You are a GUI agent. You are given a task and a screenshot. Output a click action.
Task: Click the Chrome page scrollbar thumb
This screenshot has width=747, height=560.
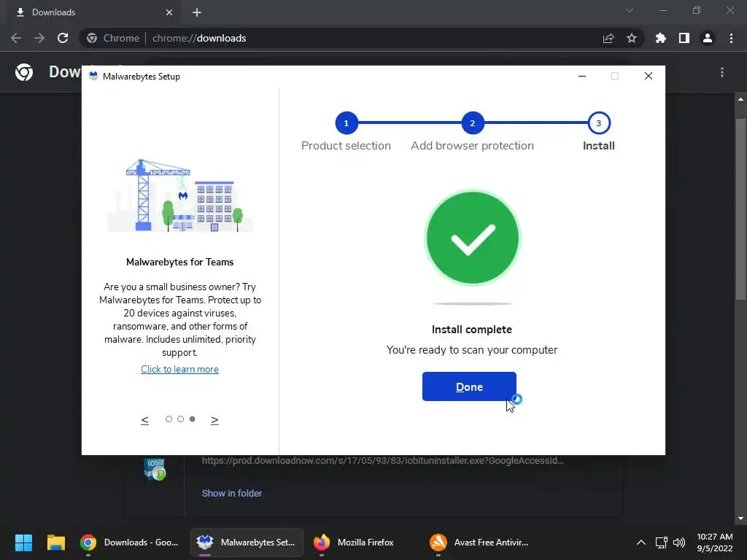click(740, 209)
